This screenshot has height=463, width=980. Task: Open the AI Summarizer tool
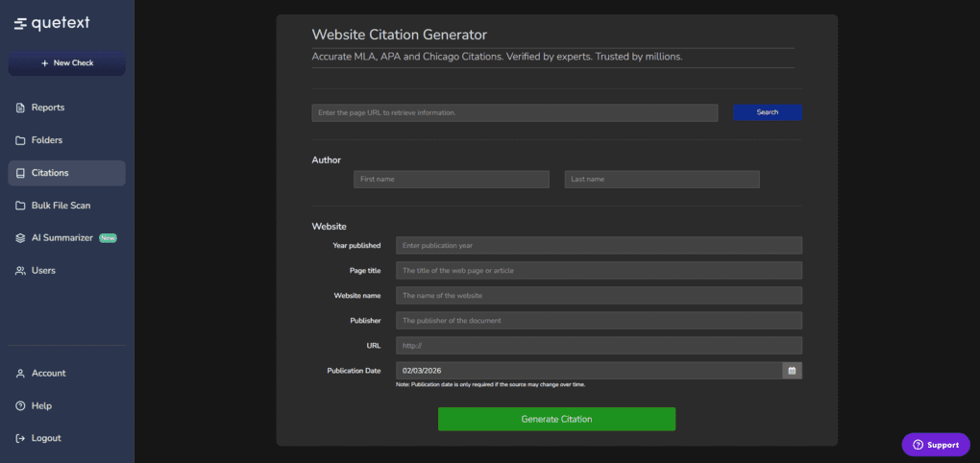(x=67, y=238)
